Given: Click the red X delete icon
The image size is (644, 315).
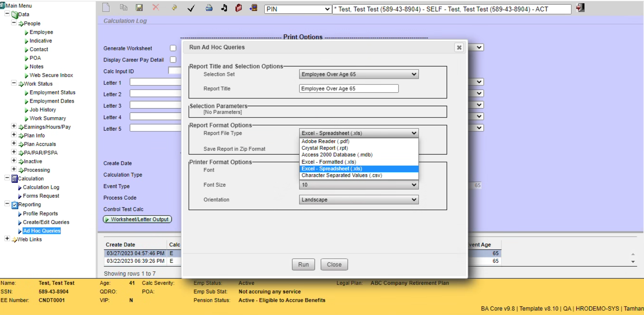Looking at the screenshot, I should tap(156, 7).
